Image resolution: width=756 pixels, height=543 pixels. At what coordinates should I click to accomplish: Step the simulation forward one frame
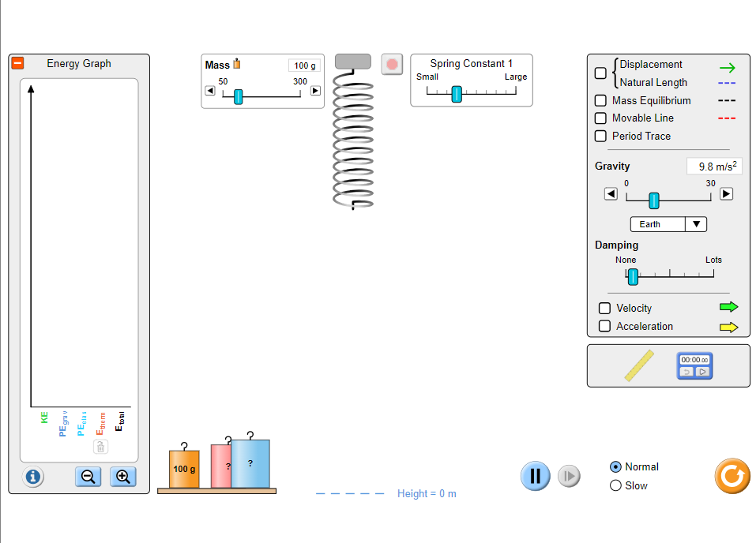(569, 476)
